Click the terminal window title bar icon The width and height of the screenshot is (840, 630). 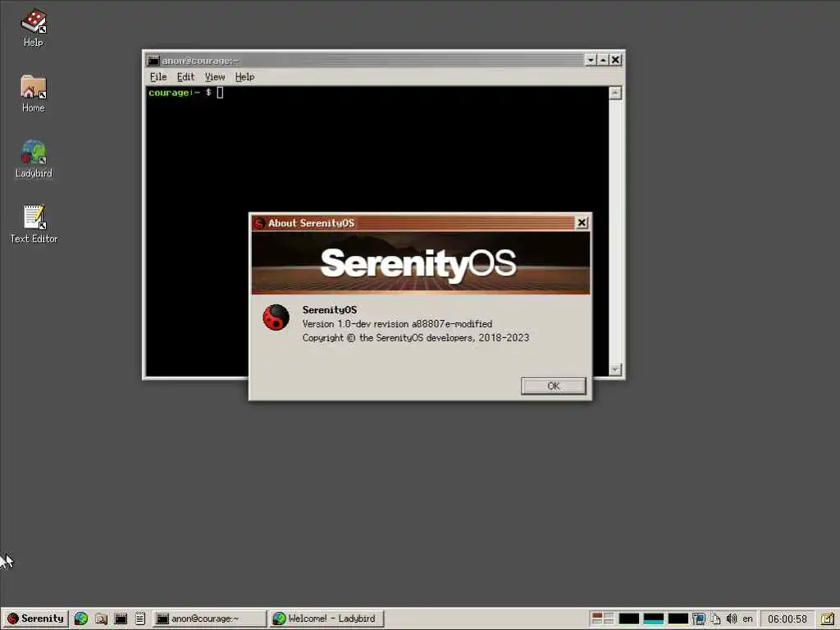pyautogui.click(x=153, y=60)
